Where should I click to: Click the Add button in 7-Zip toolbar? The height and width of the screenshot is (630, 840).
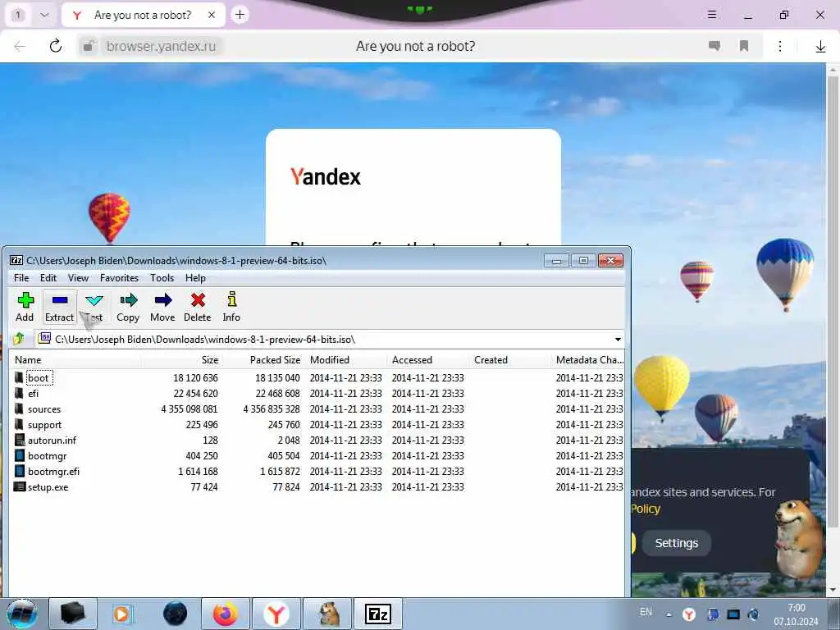[25, 307]
